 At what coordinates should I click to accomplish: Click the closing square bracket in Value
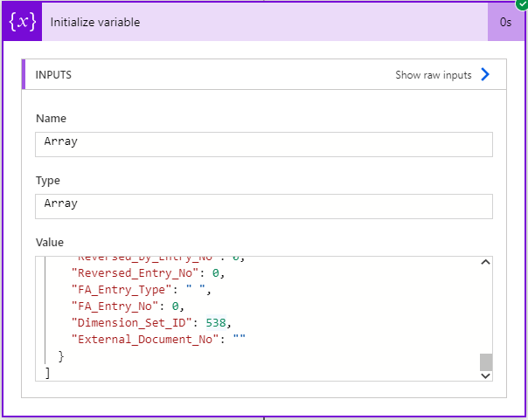(x=47, y=373)
